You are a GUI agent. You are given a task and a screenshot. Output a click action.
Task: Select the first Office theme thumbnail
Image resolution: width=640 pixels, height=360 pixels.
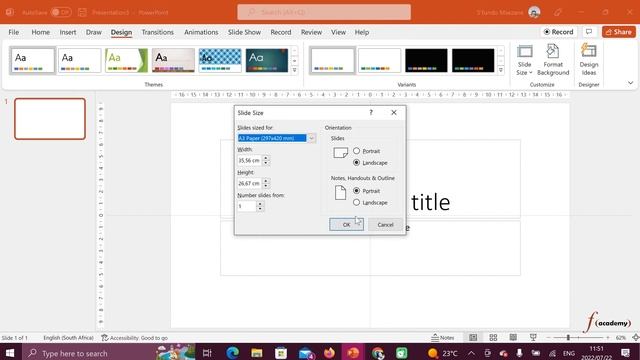coord(32,60)
